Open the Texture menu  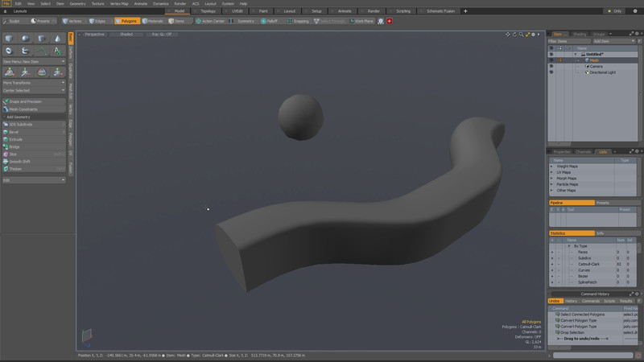click(x=97, y=4)
